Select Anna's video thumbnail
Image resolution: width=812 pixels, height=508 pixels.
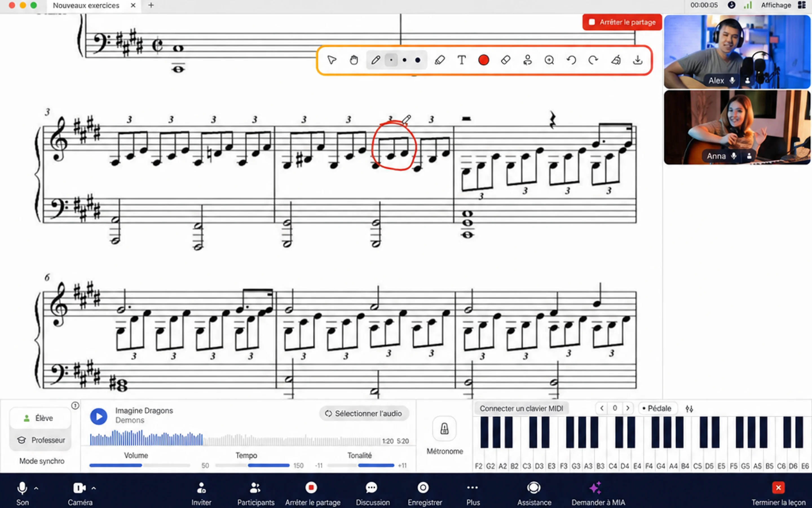(x=737, y=127)
